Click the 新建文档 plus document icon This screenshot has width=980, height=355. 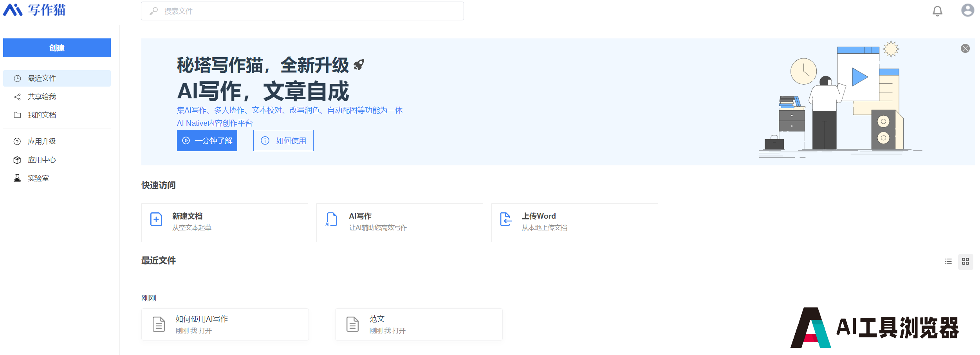pos(156,219)
